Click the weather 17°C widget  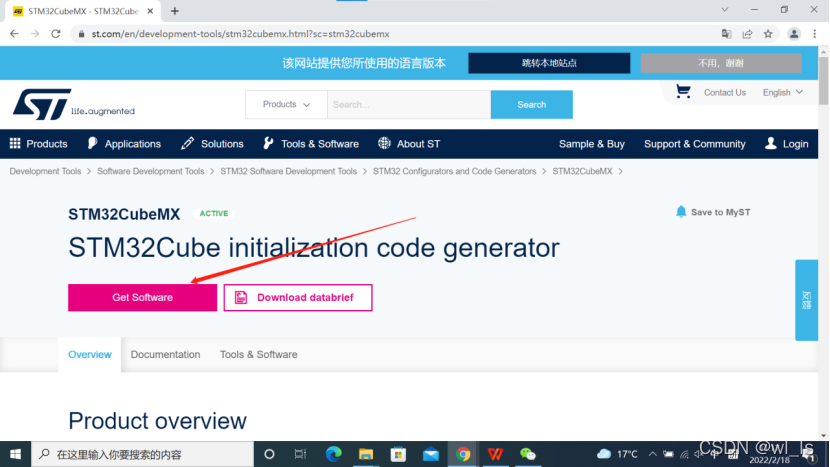coord(617,454)
